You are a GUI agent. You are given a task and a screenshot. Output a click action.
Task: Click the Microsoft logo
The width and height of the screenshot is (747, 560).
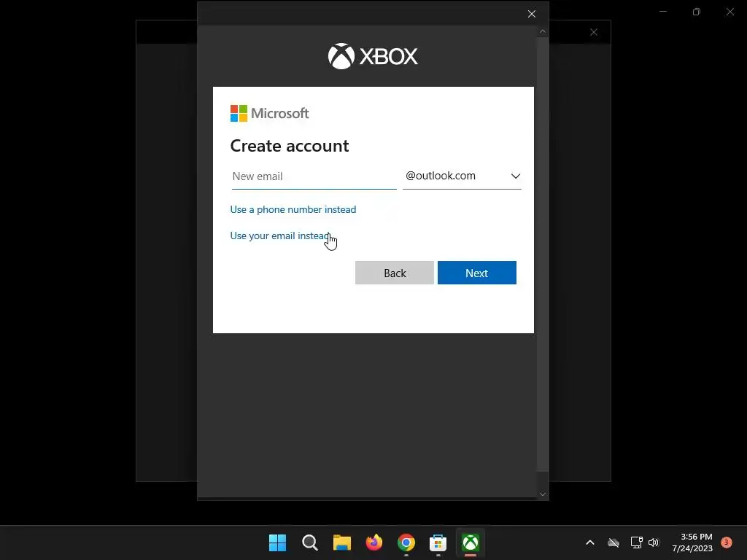click(x=270, y=113)
